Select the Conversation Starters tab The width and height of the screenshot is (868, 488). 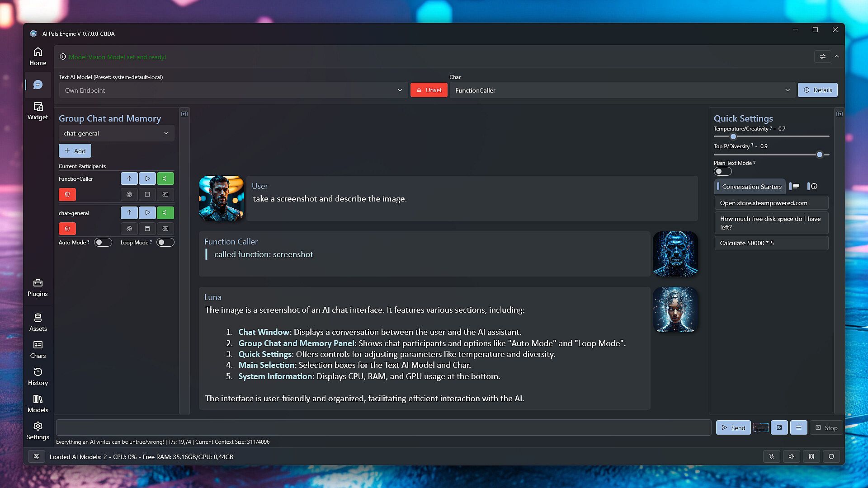(751, 187)
